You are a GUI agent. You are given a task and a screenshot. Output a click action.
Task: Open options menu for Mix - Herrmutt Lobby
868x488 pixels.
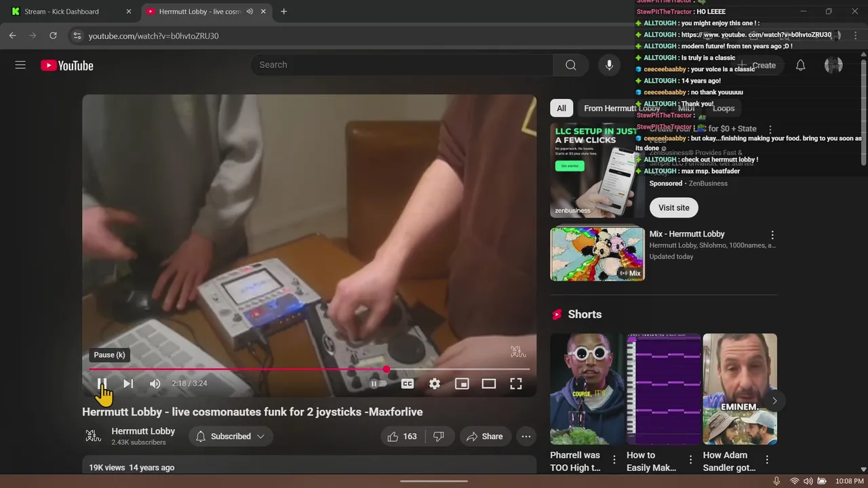(x=772, y=235)
